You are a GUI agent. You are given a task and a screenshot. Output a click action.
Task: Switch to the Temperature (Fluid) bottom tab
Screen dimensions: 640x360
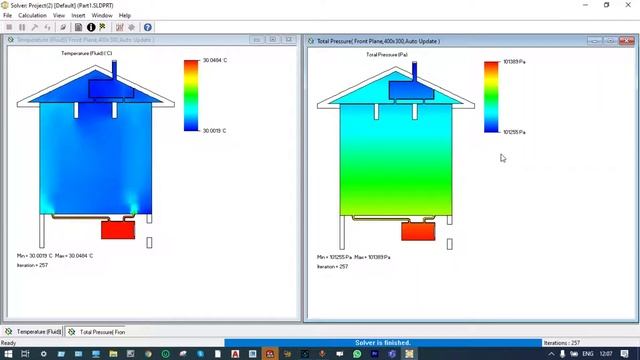pos(33,332)
